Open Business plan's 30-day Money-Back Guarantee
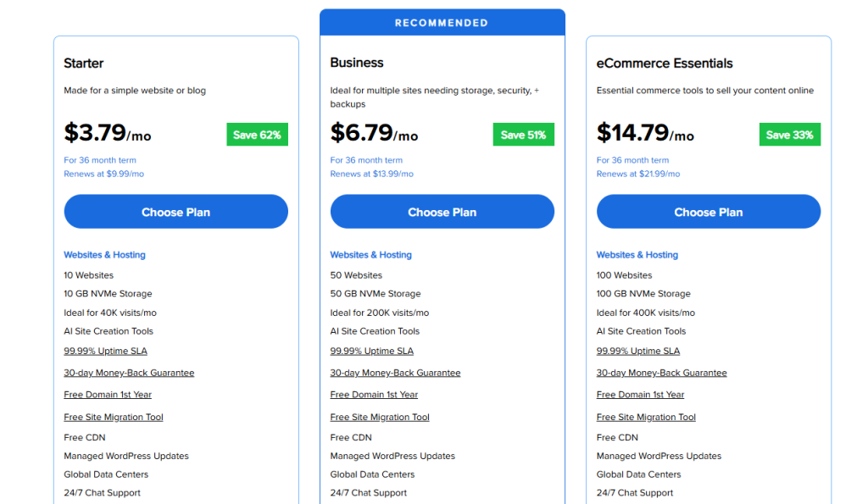The width and height of the screenshot is (868, 504). (x=395, y=373)
